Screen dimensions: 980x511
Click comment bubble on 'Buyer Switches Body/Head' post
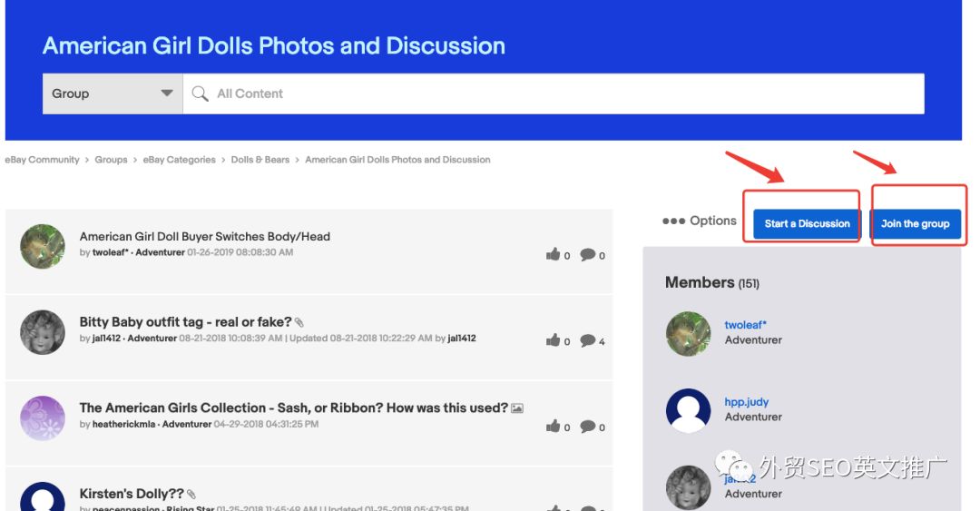click(x=587, y=254)
